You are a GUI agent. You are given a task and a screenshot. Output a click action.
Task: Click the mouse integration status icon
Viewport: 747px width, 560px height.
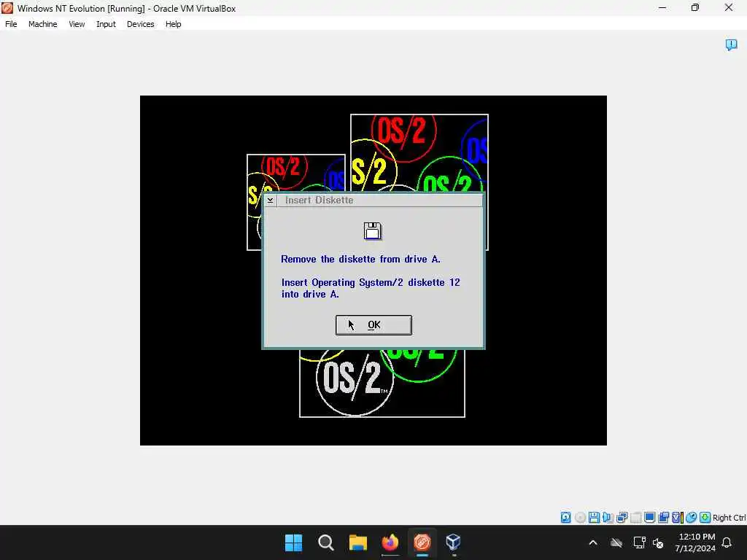pos(692,518)
